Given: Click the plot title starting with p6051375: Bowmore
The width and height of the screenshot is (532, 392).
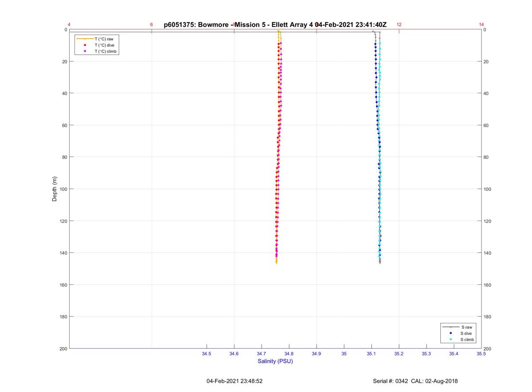Looking at the screenshot, I should [275, 25].
